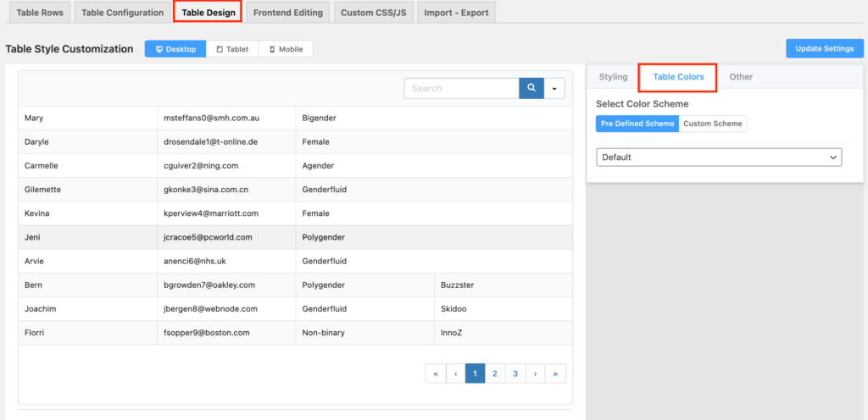Click the blue search magnifier icon
Screen dimensions: 868x420
pyautogui.click(x=531, y=88)
